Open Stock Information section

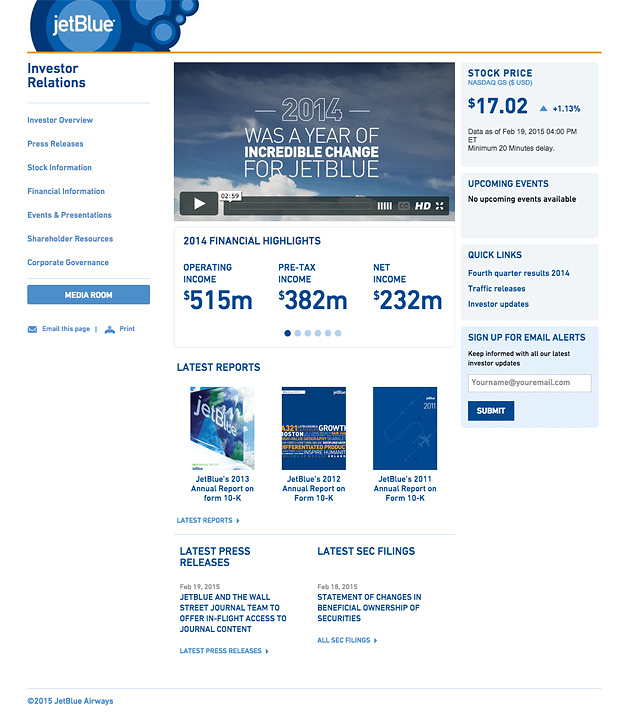click(59, 167)
